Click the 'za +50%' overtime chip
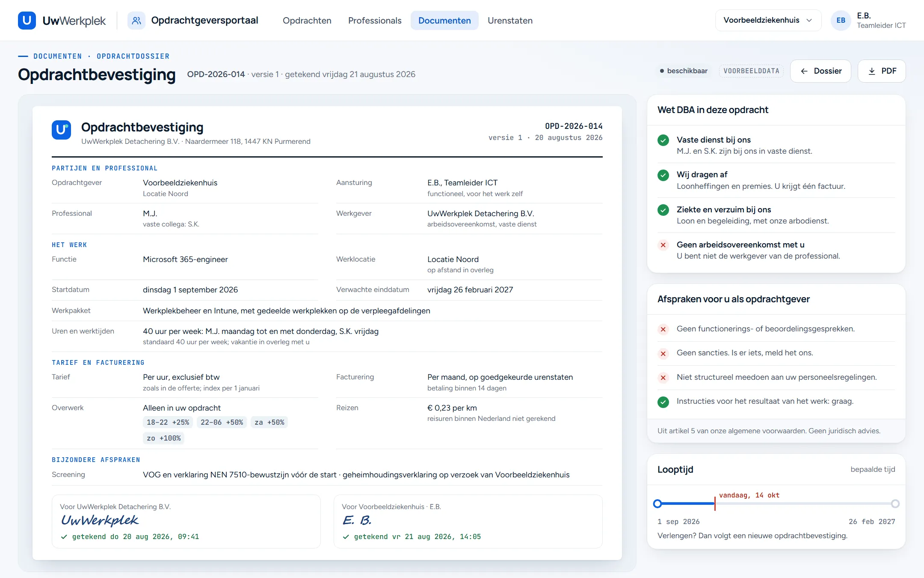924x578 pixels. pyautogui.click(x=269, y=423)
